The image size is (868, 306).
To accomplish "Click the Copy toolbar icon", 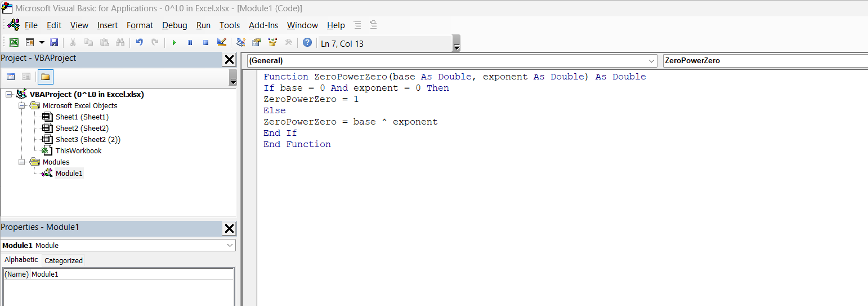I will tap(88, 43).
